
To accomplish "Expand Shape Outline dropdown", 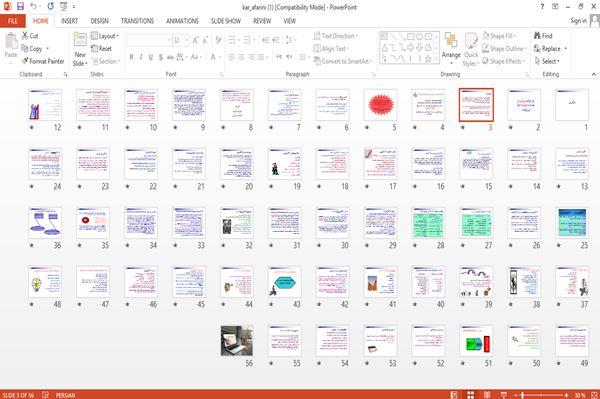I will 504,49.
